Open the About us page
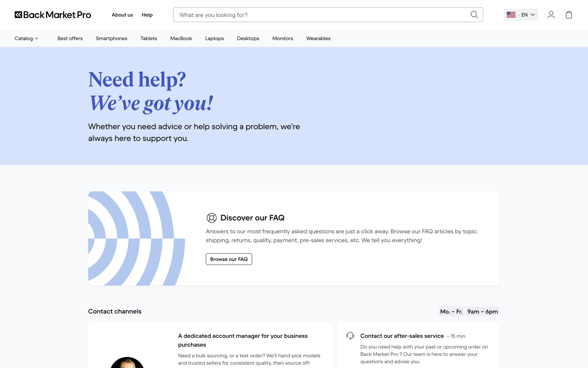Image resolution: width=588 pixels, height=368 pixels. point(122,15)
